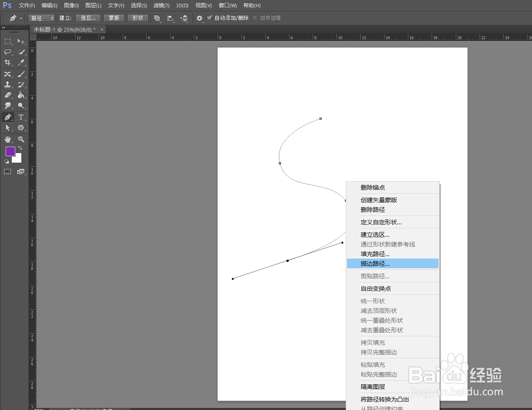532x410 pixels.
Task: Select the Rectangular Marquee tool
Action: (x=8, y=41)
